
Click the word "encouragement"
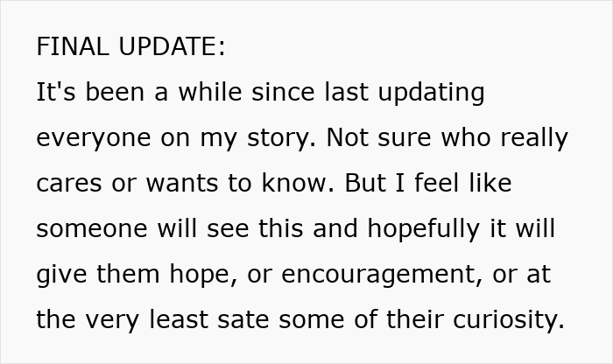coord(391,275)
